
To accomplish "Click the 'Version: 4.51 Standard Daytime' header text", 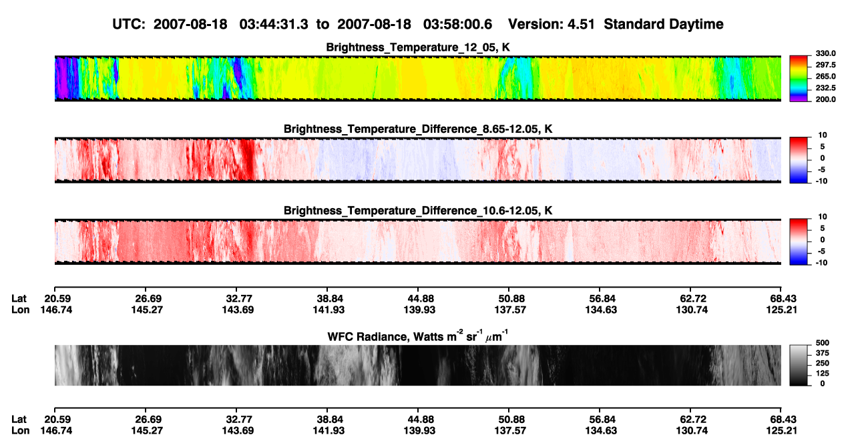I will [x=616, y=24].
